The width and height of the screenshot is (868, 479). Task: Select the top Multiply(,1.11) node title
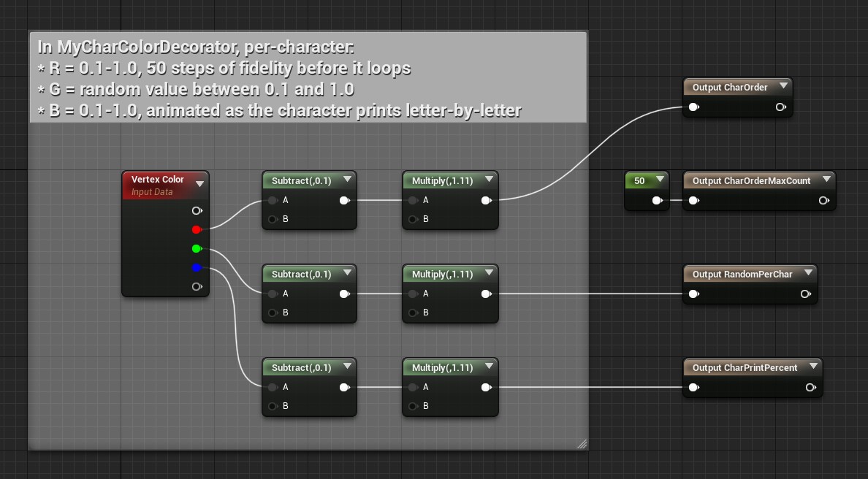pyautogui.click(x=442, y=181)
